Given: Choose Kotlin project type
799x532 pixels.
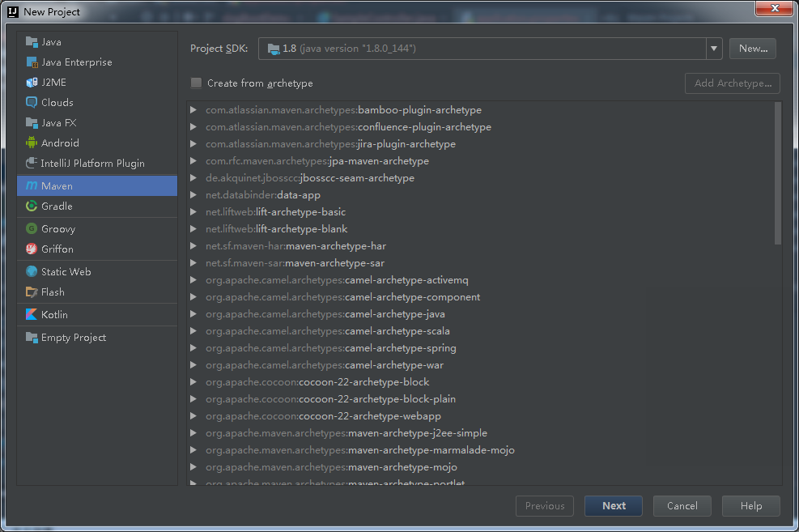Looking at the screenshot, I should point(97,314).
